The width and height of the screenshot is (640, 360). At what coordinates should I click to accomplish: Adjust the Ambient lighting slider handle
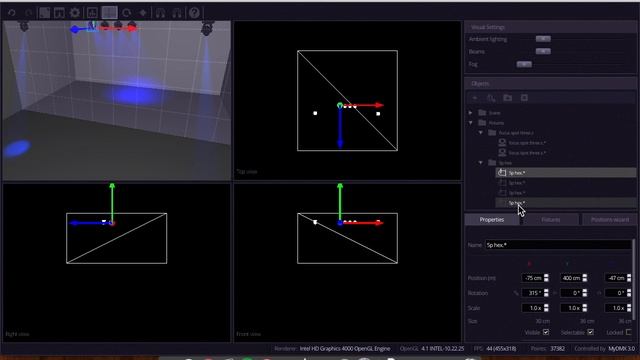[x=543, y=39]
